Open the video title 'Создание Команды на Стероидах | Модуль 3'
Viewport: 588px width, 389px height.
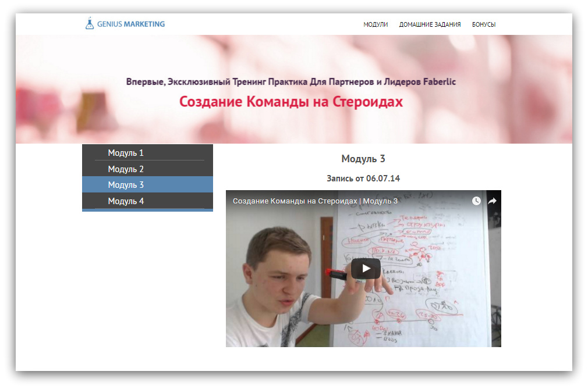point(315,201)
